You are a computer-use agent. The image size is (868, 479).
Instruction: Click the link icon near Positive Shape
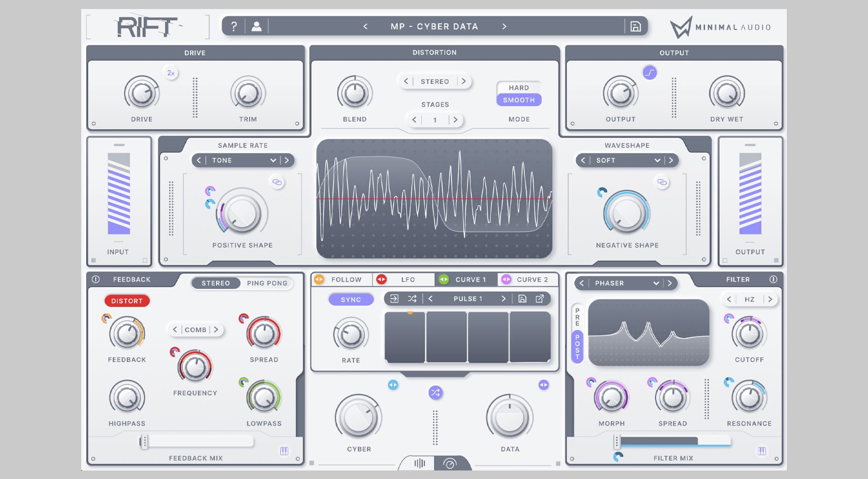coord(277,182)
